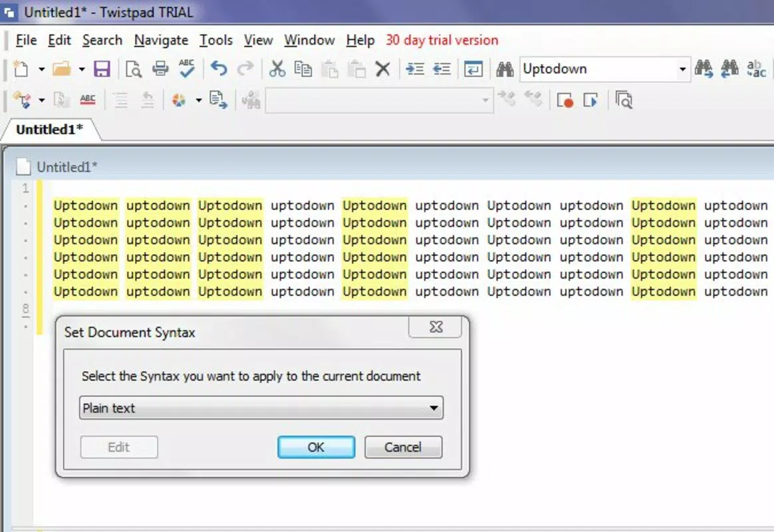Cut selection with the scissors icon
Screen dimensions: 774x532
click(277, 68)
